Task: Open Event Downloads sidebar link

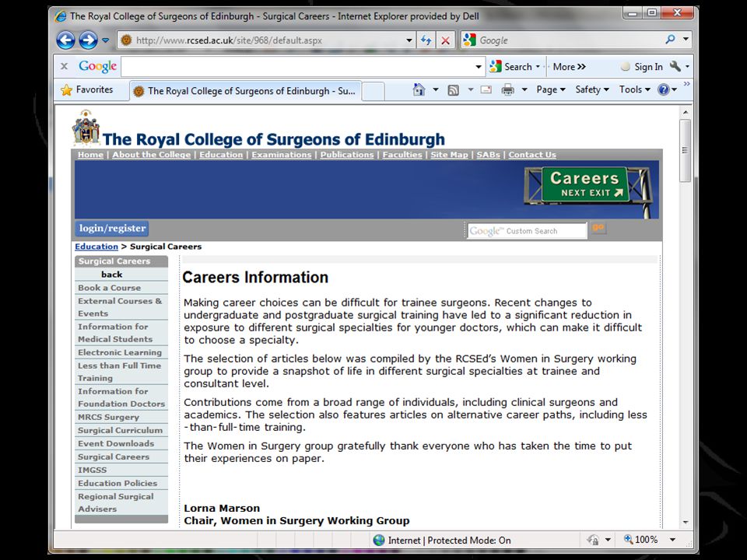Action: (x=116, y=444)
